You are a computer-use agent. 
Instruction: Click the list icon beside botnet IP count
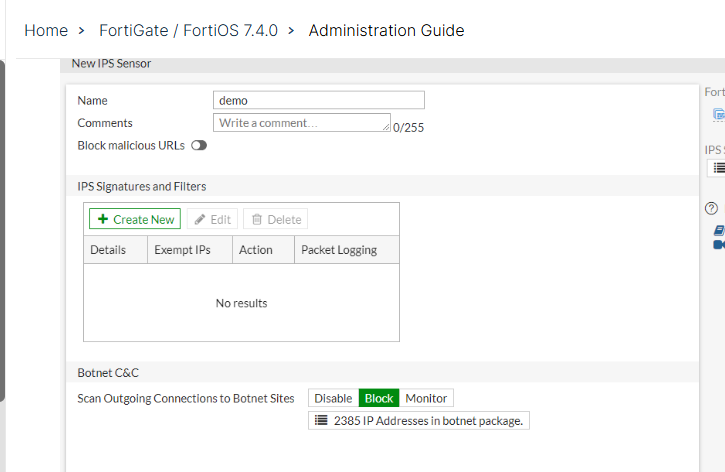[x=321, y=421]
